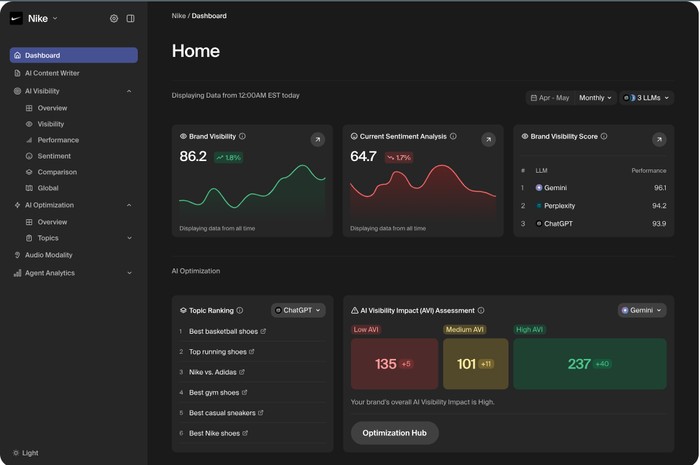Click info icon next to AVI Assessment
Screen dimensions: 700x465
481,310
